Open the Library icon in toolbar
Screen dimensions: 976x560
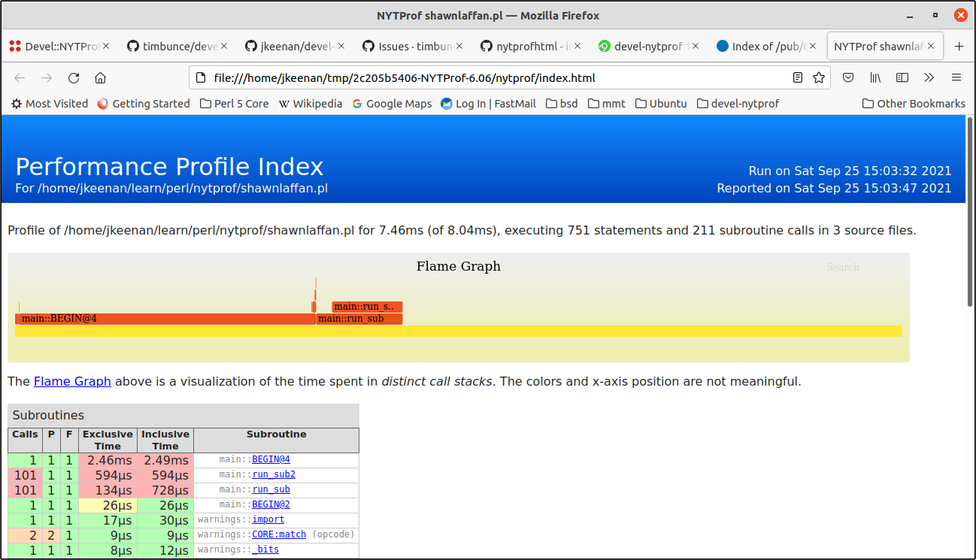tap(875, 77)
